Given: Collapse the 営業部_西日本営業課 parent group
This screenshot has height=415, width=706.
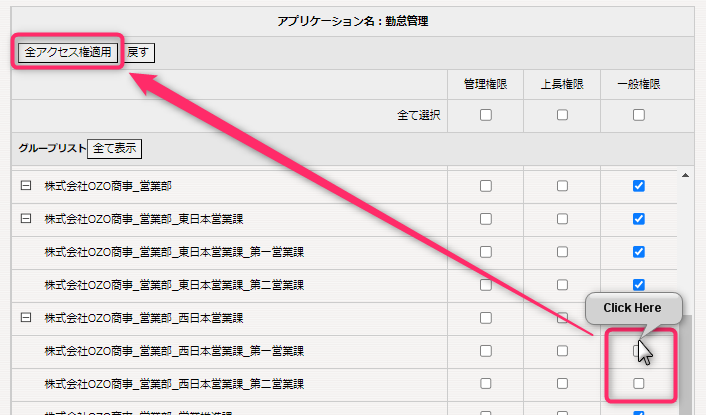Looking at the screenshot, I should (x=26, y=318).
